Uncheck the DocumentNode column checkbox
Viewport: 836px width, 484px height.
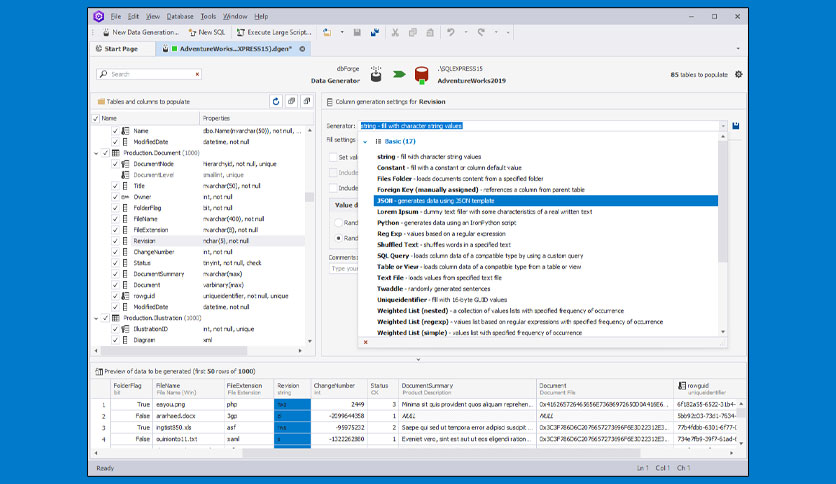115,164
